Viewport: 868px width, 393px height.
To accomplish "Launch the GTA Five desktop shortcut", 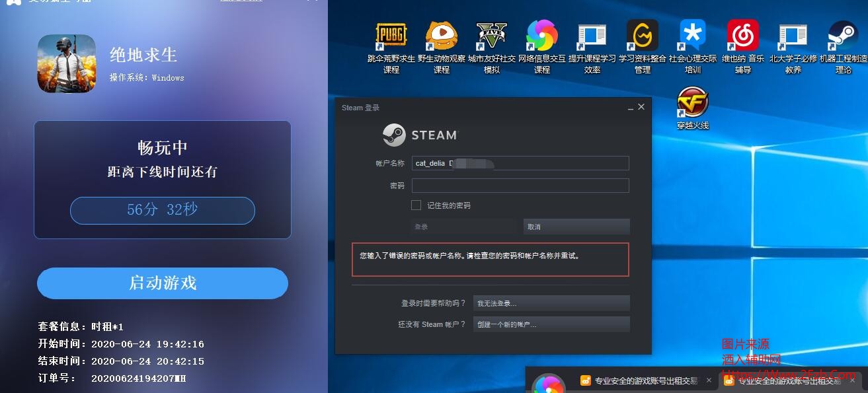I will (492, 36).
